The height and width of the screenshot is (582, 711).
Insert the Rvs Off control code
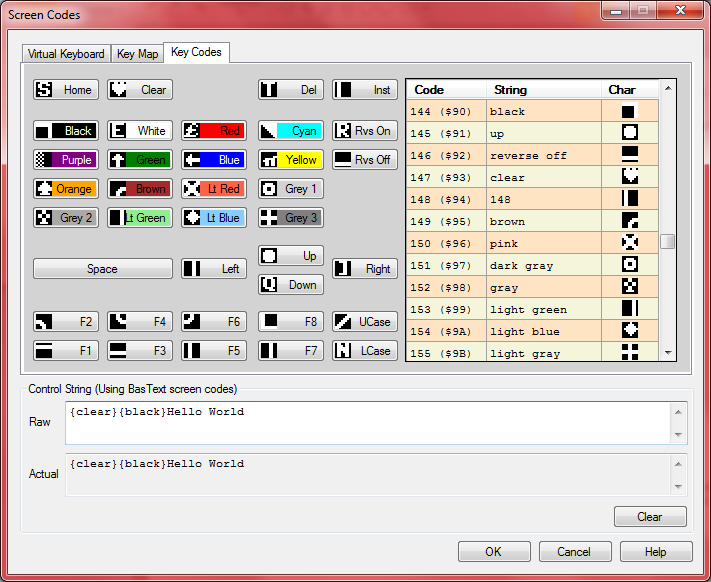pos(365,160)
